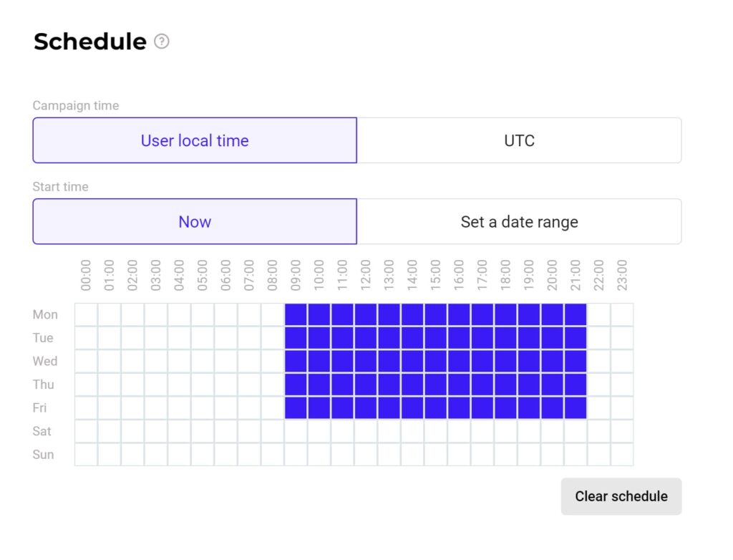733x560 pixels.
Task: Enable the Sunday 23:00 schedule cell
Action: (622, 454)
